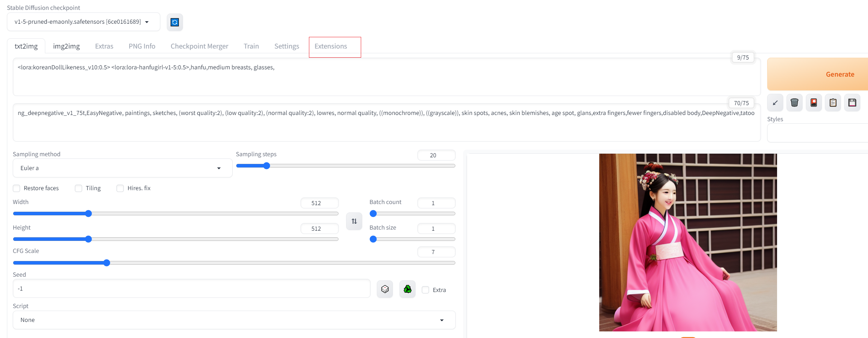Click the generated hanfu girl image
The height and width of the screenshot is (338, 868).
688,242
